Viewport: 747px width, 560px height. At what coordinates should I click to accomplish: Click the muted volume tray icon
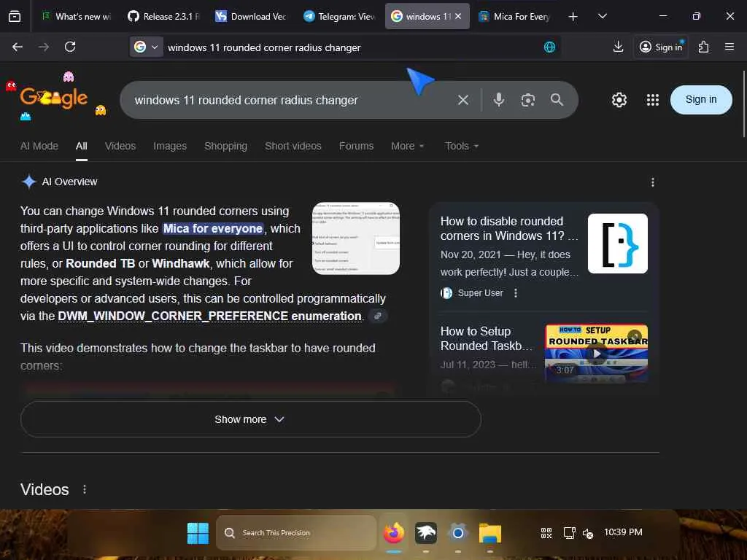click(588, 533)
